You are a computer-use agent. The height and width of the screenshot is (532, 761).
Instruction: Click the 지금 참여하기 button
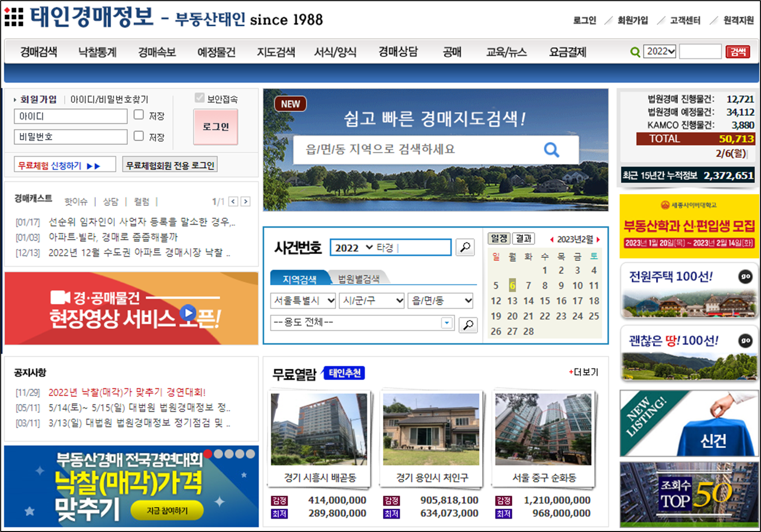167,511
